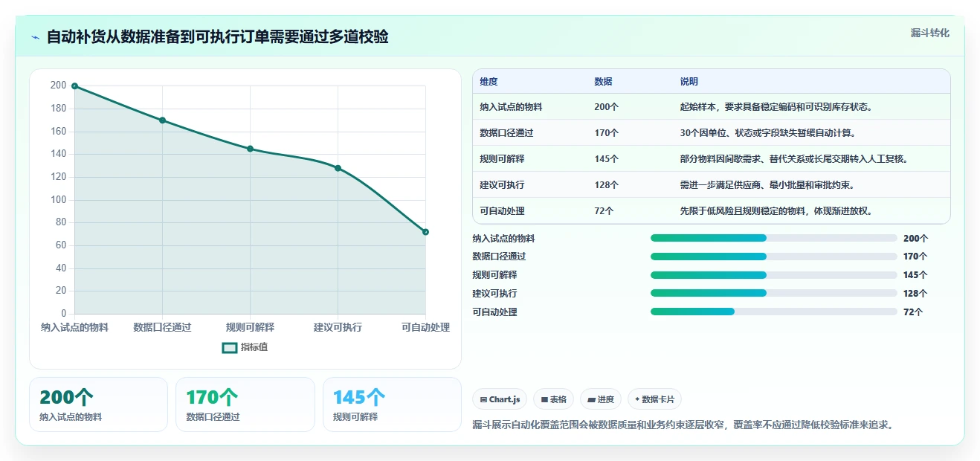Click the 可自动处理 progress bar
Screen dimensions: 980x461
pos(773,312)
